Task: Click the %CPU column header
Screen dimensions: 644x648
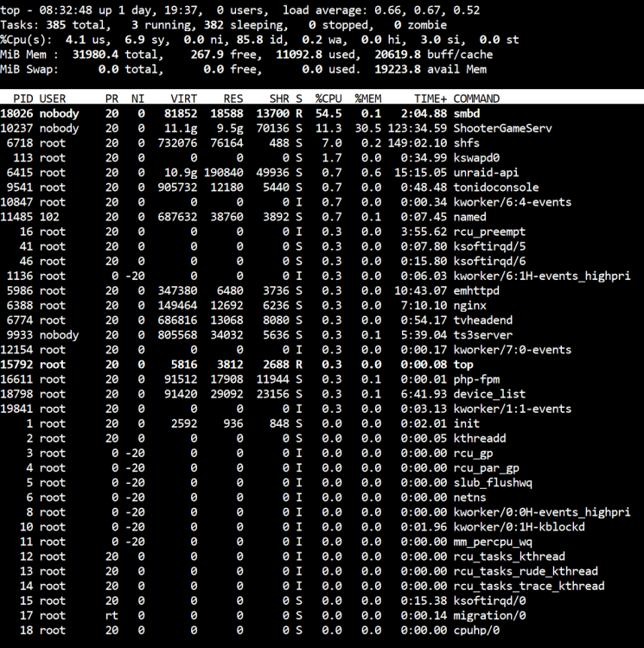Action: pos(328,98)
